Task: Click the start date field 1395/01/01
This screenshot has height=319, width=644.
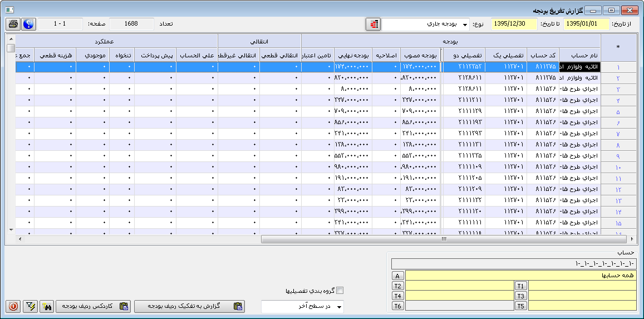Action: point(587,24)
